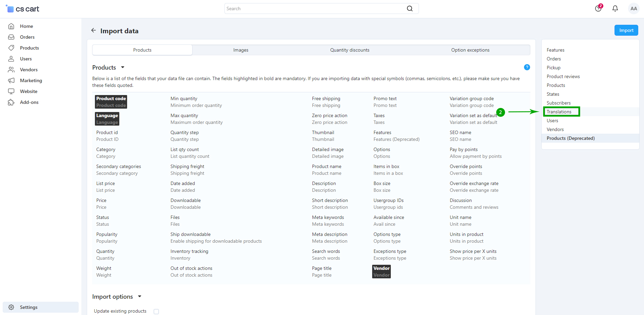Click the Vendors people icon
644x315 pixels.
11,70
